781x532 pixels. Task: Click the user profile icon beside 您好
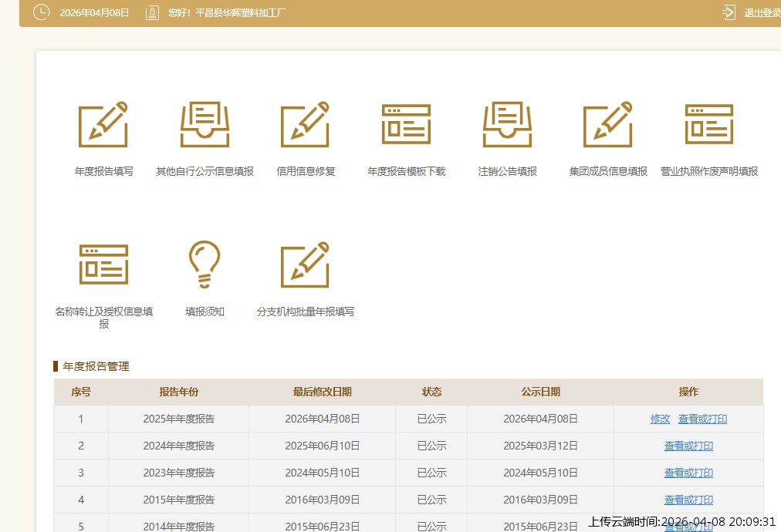[152, 12]
